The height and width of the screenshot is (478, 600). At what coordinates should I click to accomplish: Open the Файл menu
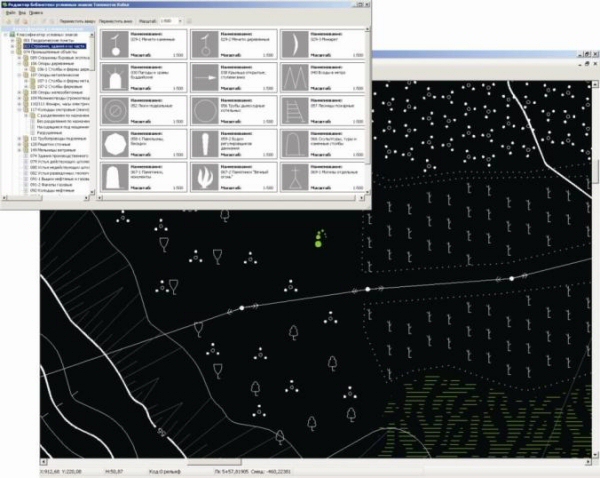[x=8, y=13]
